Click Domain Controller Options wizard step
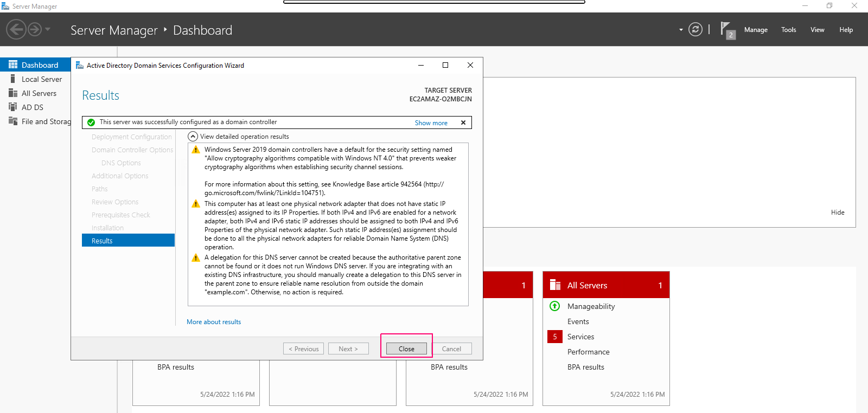 132,150
